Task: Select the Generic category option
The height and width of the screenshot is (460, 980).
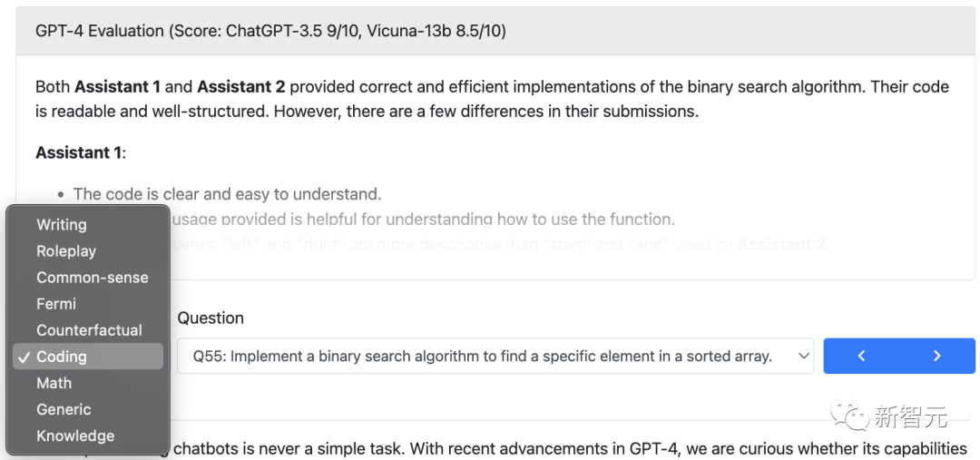Action: coord(64,409)
